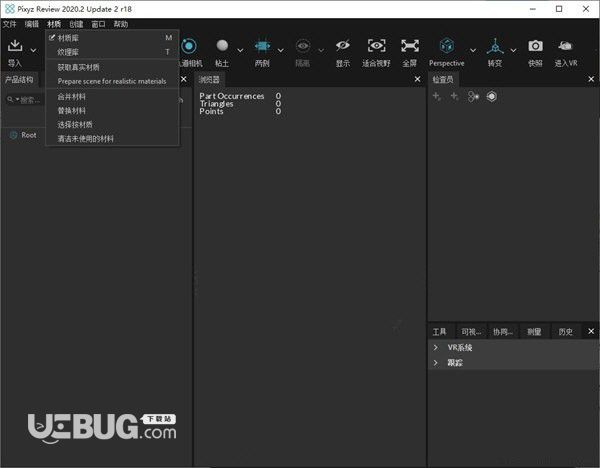This screenshot has height=468, width=600.
Task: Click the Part Occurrences statistic text
Action: click(x=232, y=96)
